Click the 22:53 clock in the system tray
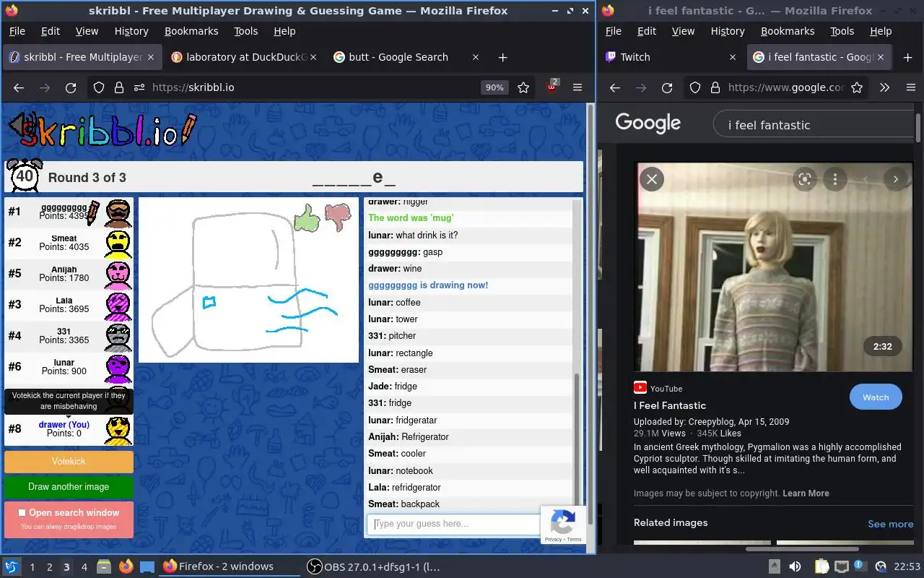924x578 pixels. 907,566
